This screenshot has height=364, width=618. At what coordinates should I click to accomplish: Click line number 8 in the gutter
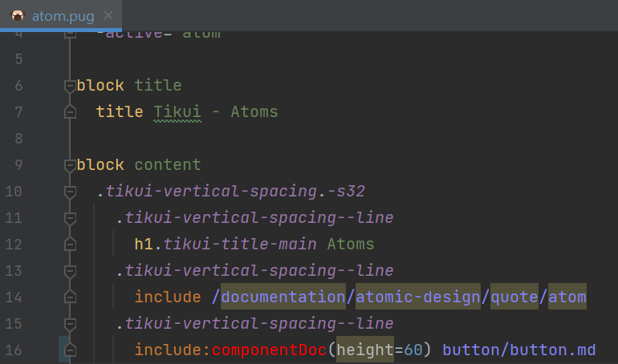coord(19,138)
